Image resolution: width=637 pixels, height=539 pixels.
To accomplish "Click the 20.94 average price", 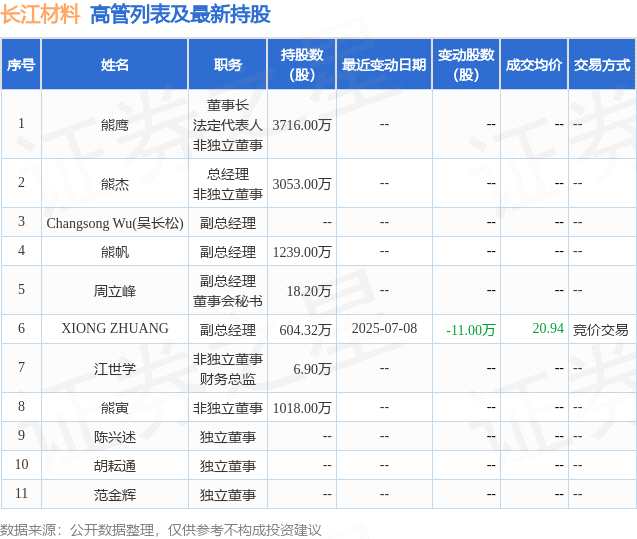I will point(548,328).
